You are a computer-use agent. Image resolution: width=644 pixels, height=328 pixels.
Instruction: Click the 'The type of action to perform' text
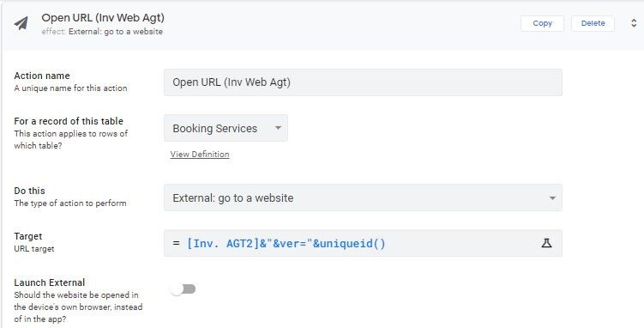point(70,203)
